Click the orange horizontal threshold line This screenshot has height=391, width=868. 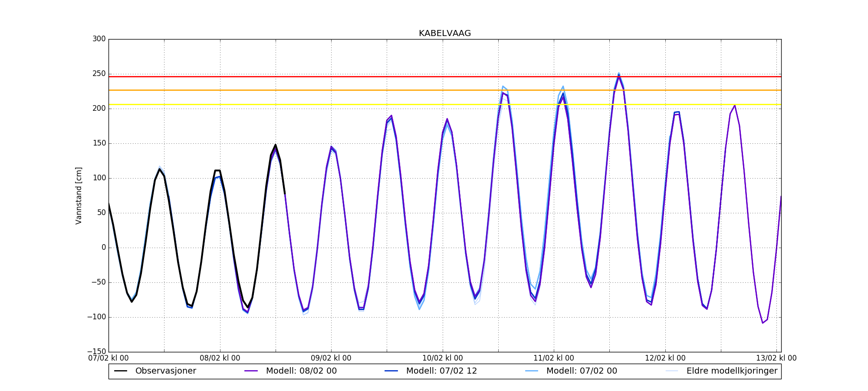pos(445,90)
